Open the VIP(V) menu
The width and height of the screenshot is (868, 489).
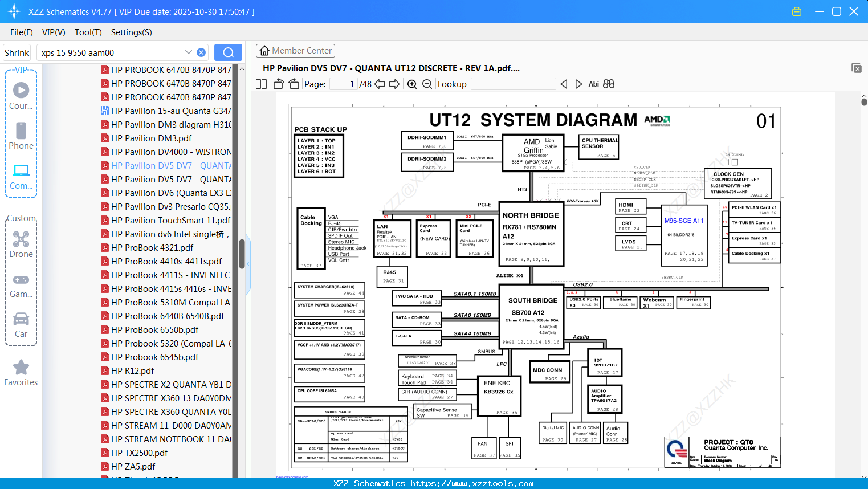click(x=54, y=32)
